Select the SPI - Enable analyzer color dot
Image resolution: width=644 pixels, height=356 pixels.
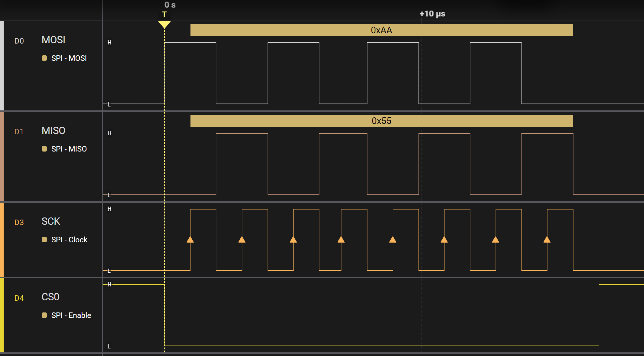(44, 315)
